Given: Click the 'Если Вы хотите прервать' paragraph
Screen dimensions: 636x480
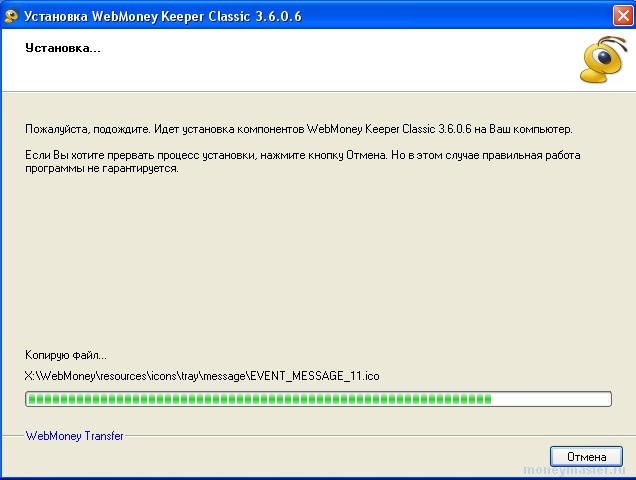Looking at the screenshot, I should pyautogui.click(x=303, y=161).
